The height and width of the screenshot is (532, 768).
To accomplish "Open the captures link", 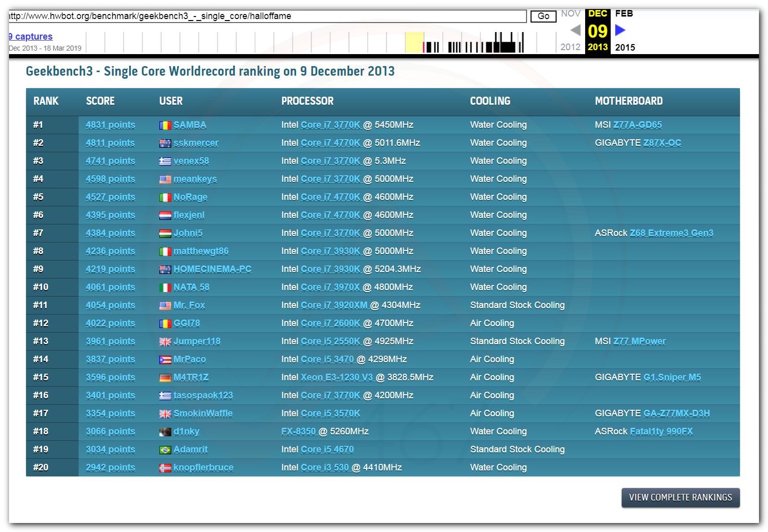I will coord(30,37).
